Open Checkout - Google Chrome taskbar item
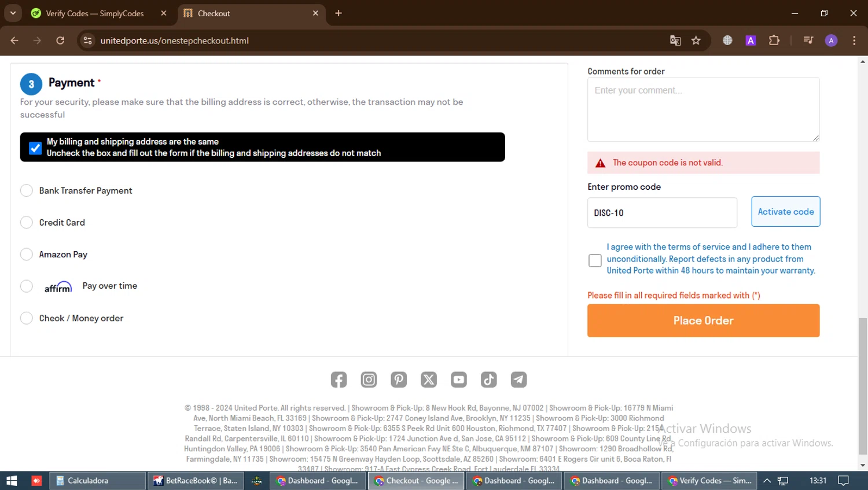 click(416, 481)
